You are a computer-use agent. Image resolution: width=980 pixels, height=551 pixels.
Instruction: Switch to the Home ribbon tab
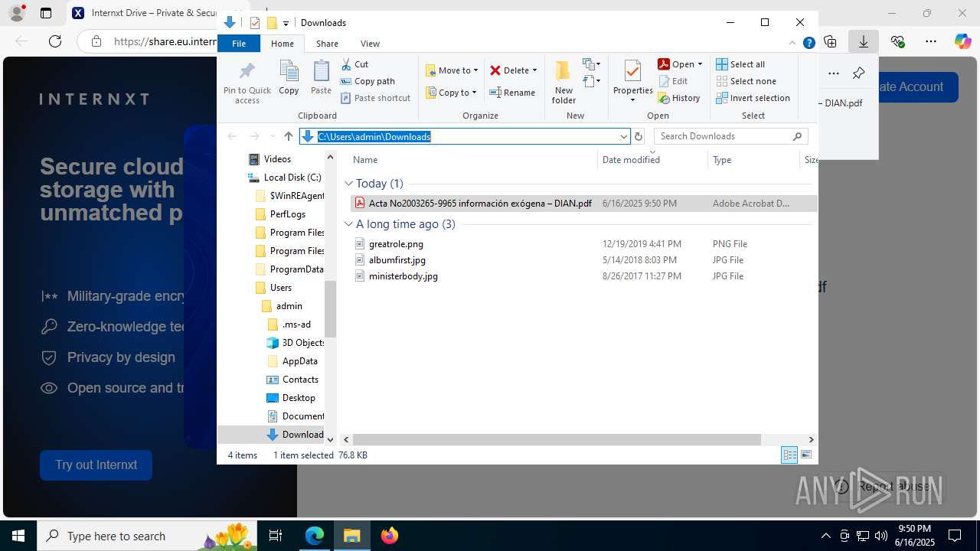283,44
